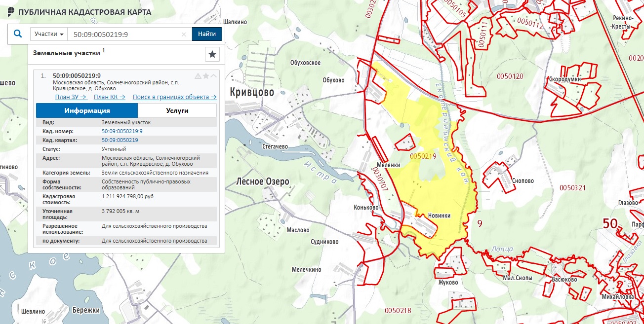Click the Скородумки map label
The image size is (644, 324).
pos(564,79)
